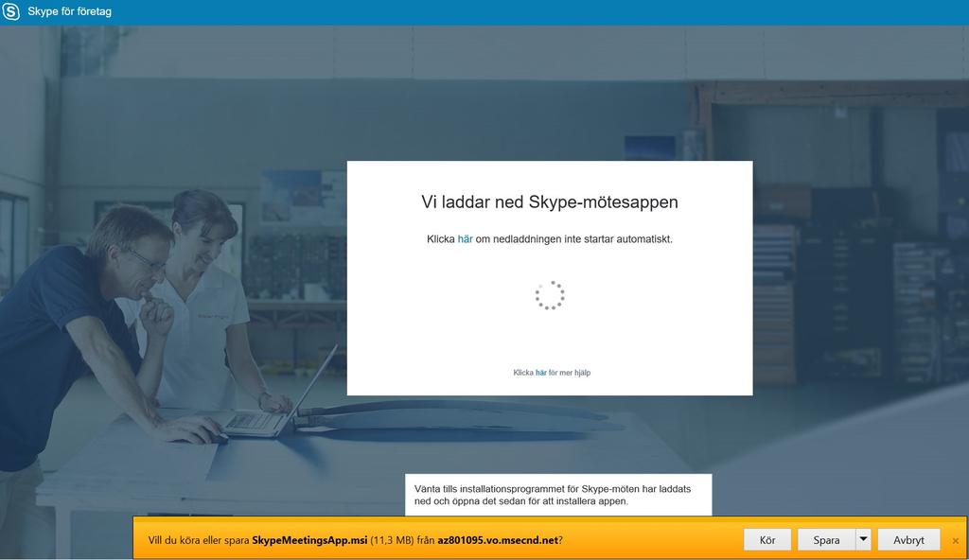The height and width of the screenshot is (560, 969).
Task: Save the file with the Spara button
Action: click(x=826, y=539)
